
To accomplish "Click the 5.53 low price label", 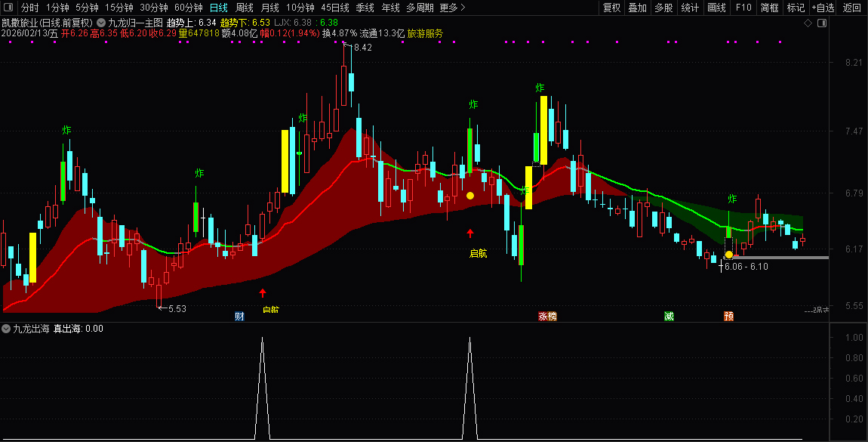I will pos(177,308).
